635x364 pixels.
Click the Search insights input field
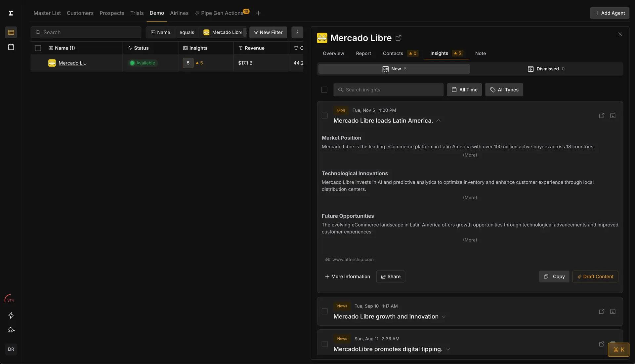[389, 90]
